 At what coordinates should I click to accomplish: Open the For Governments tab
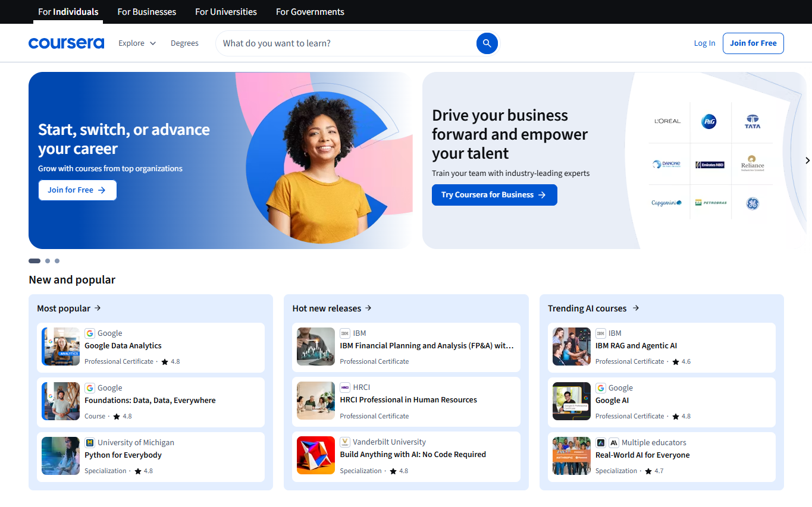(x=310, y=12)
